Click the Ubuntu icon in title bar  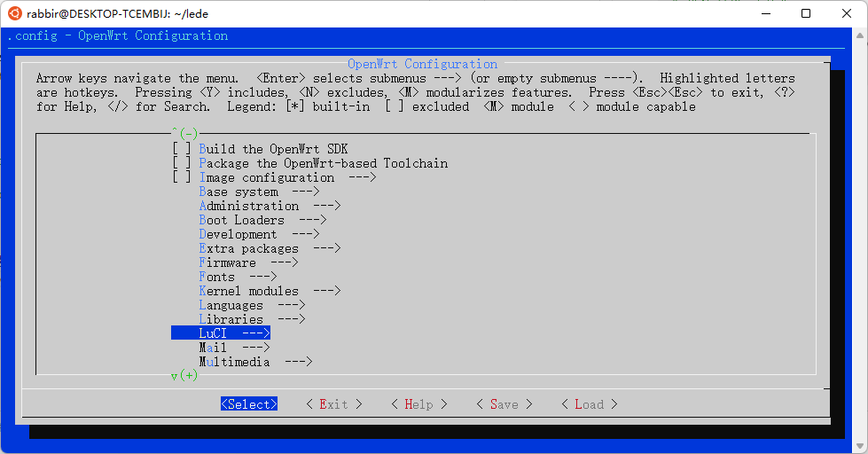point(15,13)
